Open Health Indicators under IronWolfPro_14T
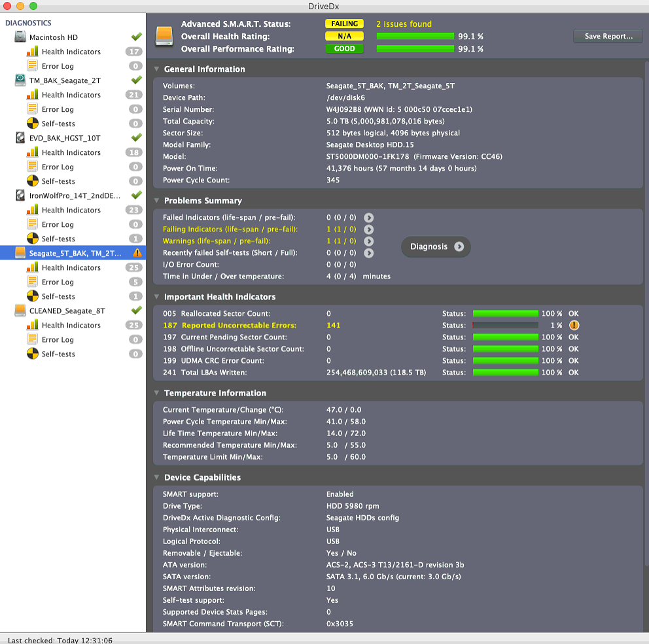 point(71,210)
